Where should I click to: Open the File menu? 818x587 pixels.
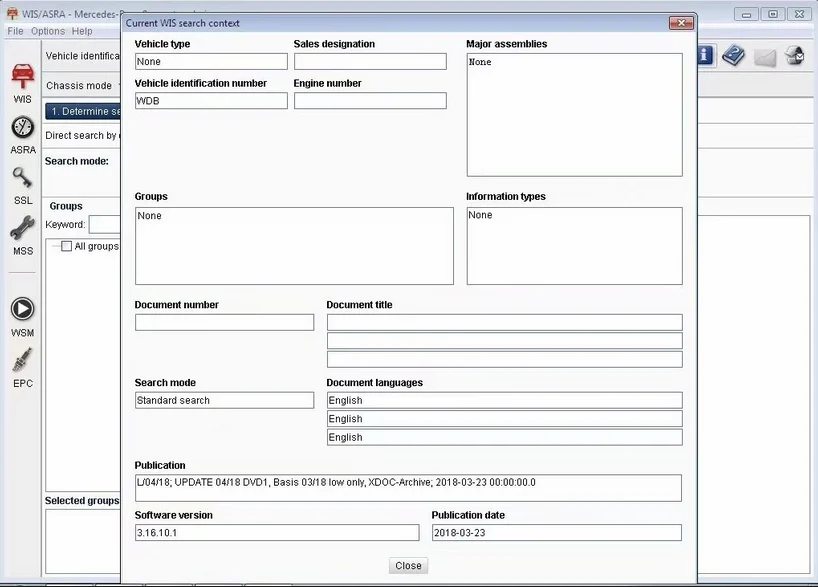click(15, 31)
